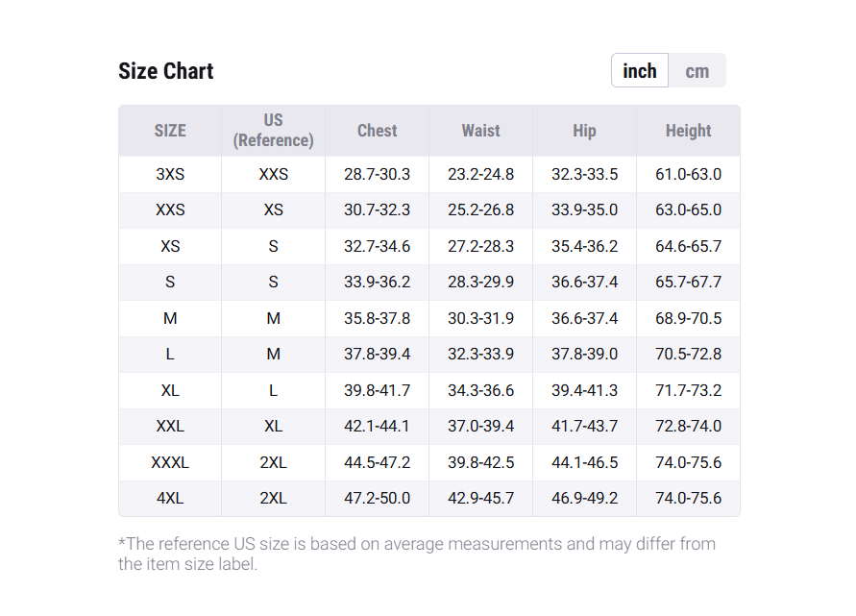Select the inch unit toggle
This screenshot has width=856, height=616.
640,71
